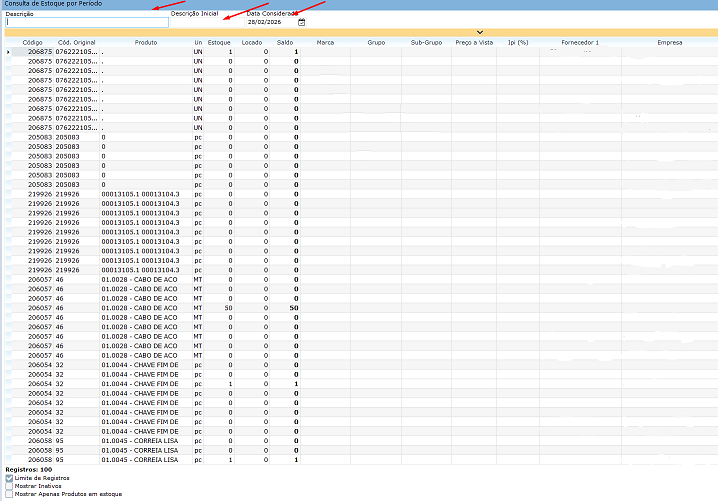Screen dimensions: 718x501
Task: Select the CABO DE ACO row with stock 50
Action: (x=139, y=308)
